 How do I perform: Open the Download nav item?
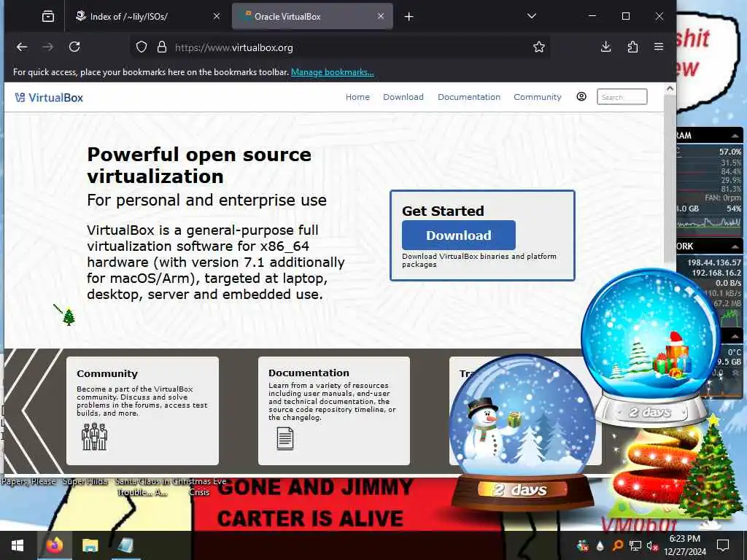click(x=403, y=97)
